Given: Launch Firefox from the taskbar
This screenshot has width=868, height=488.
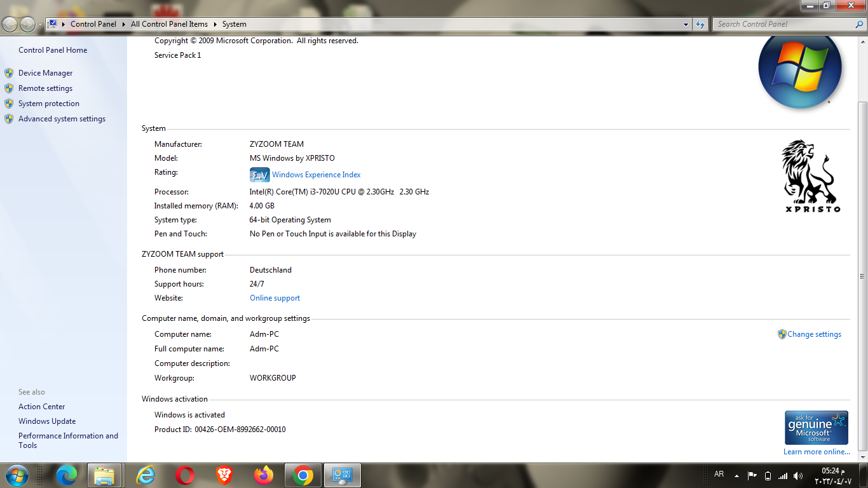Looking at the screenshot, I should [x=263, y=475].
